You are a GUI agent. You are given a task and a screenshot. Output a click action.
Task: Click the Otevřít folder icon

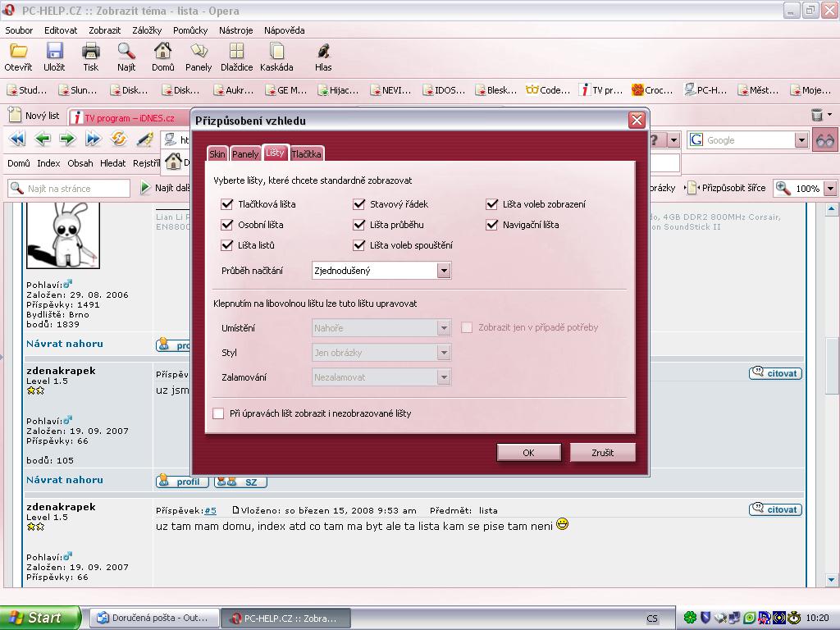[x=18, y=52]
